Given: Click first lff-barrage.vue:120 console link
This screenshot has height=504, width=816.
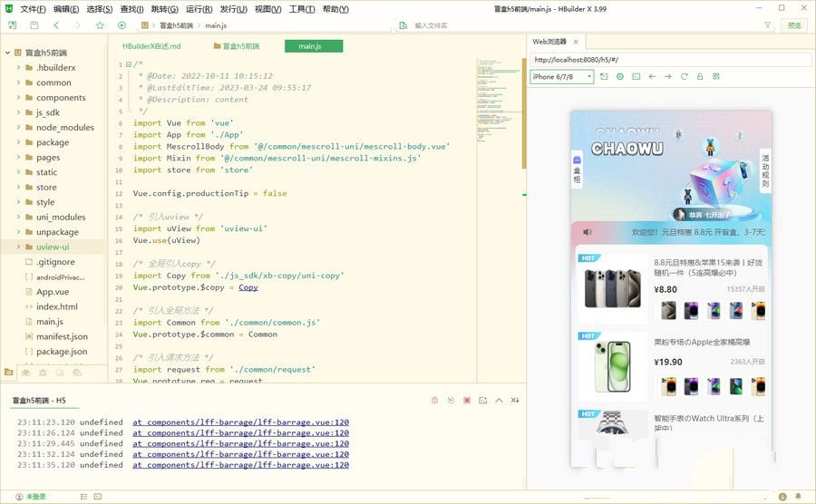Looking at the screenshot, I should (x=240, y=422).
